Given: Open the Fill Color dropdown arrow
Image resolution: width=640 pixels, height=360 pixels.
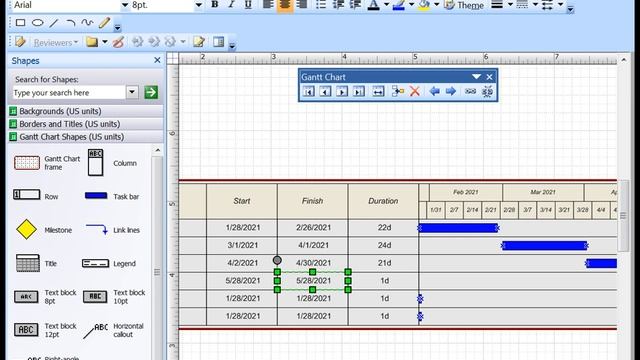Looking at the screenshot, I should [436, 5].
